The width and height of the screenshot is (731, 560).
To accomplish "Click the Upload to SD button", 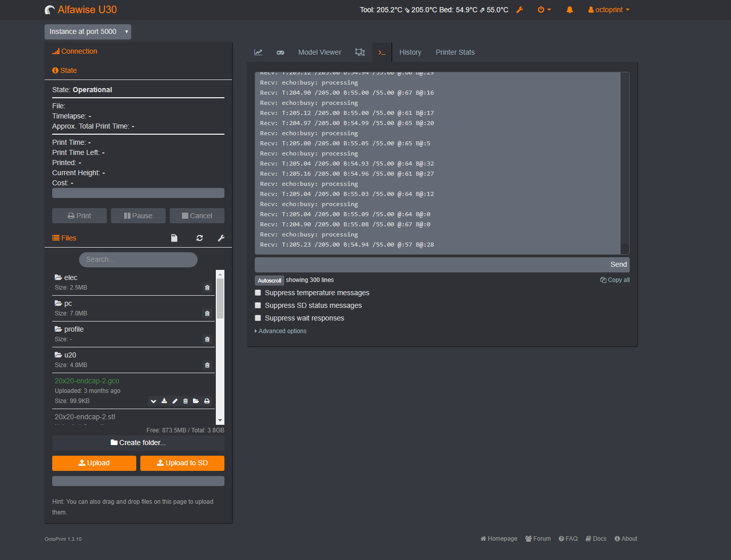I will [x=182, y=463].
